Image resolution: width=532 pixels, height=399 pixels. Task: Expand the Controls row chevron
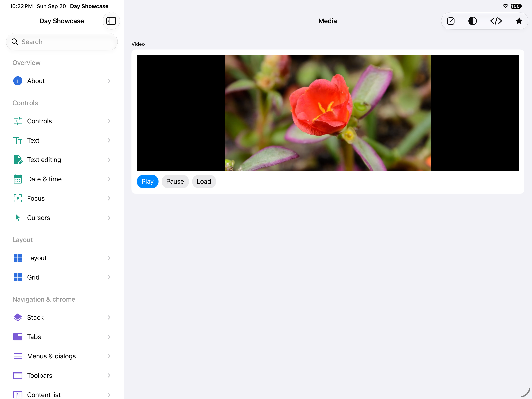pos(109,121)
